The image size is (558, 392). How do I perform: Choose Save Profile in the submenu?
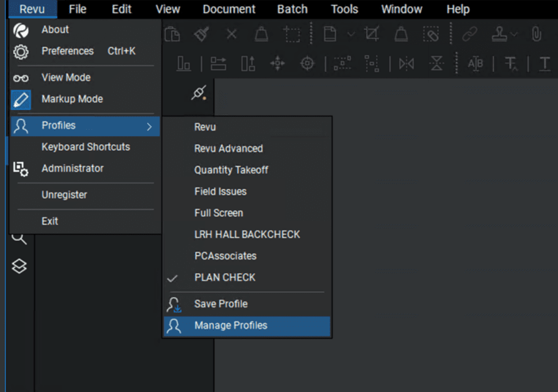(247, 304)
